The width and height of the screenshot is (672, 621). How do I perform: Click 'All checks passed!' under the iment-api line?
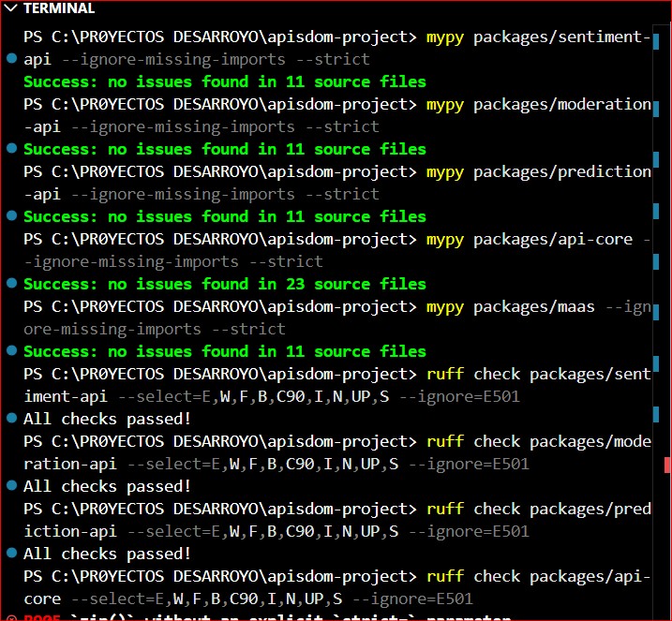coord(107,419)
